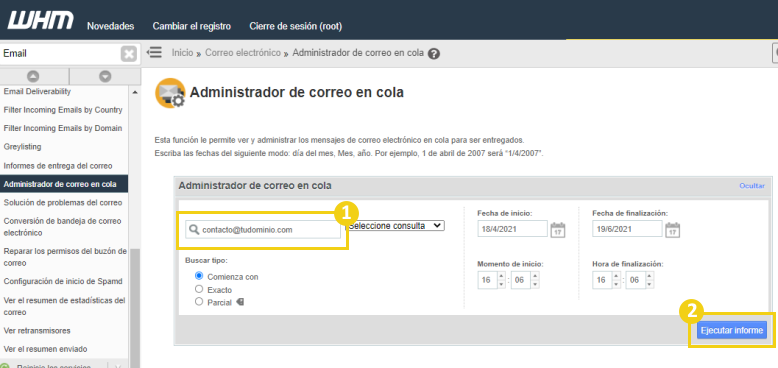This screenshot has height=368, width=778.
Task: Open Conversión de bandeja de correo electrónico
Action: coord(64,227)
